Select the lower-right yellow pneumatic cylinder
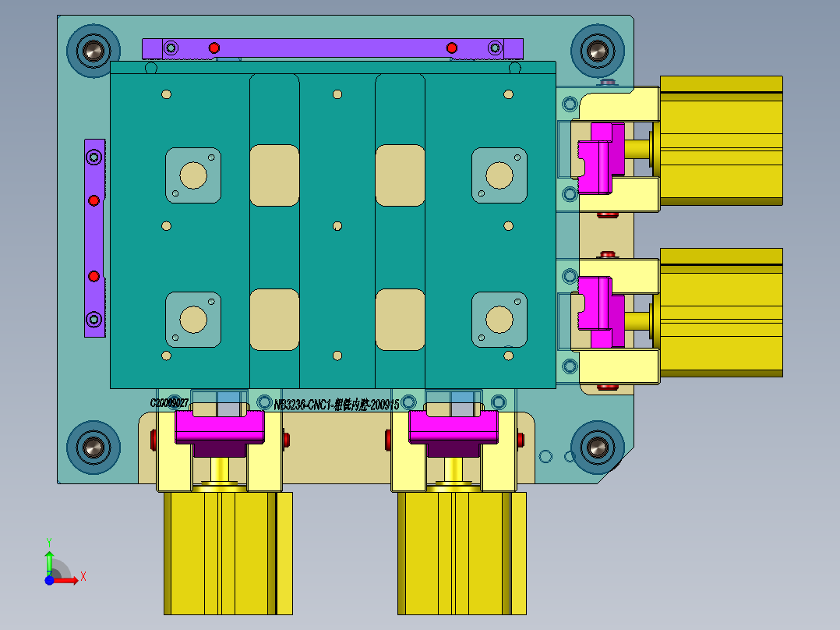840x630 pixels. click(721, 312)
